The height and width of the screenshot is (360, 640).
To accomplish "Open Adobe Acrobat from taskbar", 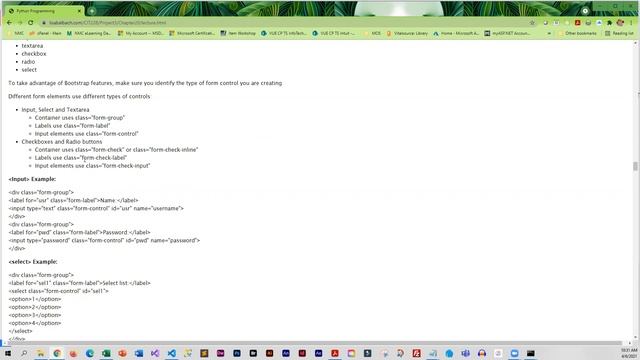I will pos(335,353).
